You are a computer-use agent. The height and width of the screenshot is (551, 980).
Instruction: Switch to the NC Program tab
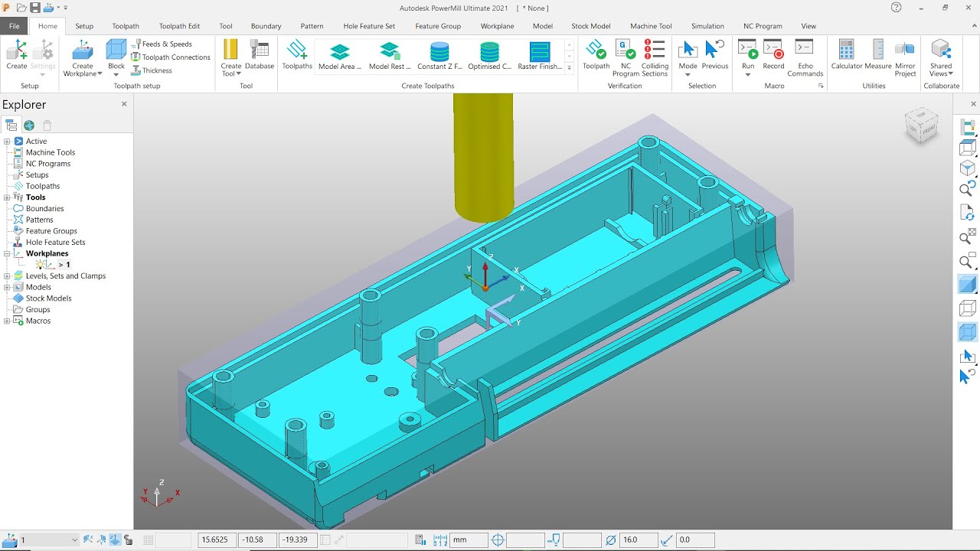[x=763, y=26]
